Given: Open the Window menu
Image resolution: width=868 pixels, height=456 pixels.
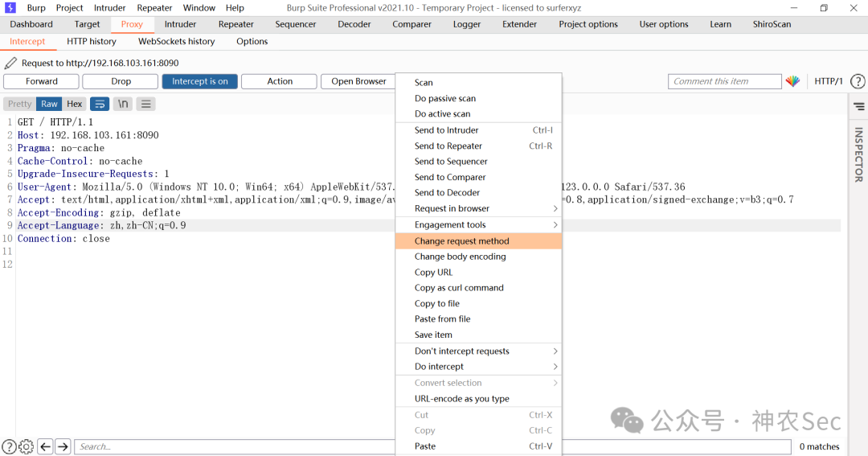Looking at the screenshot, I should click(x=199, y=8).
